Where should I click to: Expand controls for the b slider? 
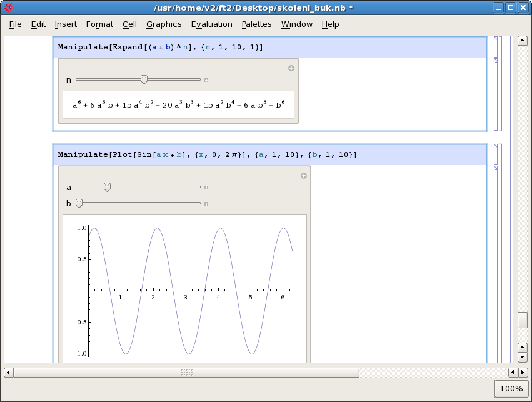(x=206, y=204)
